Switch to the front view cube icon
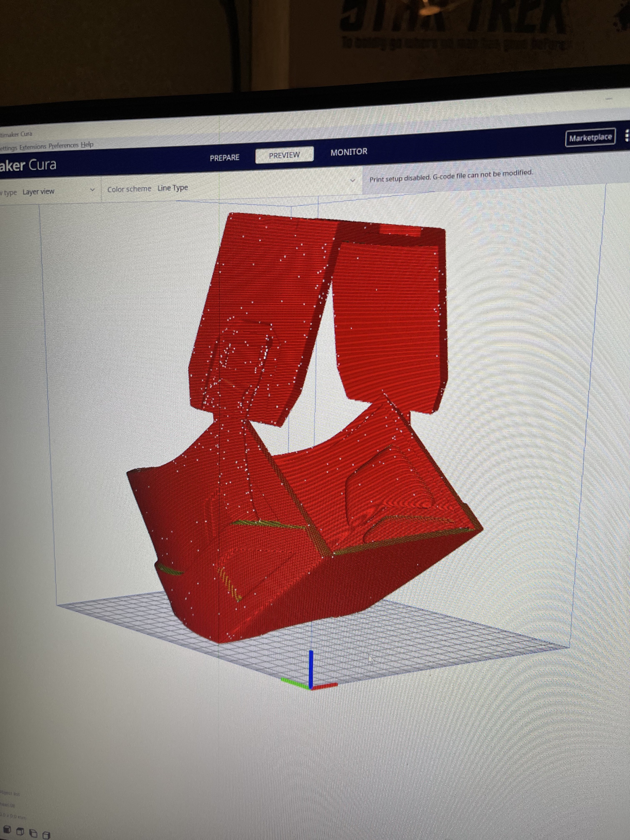 7,829
